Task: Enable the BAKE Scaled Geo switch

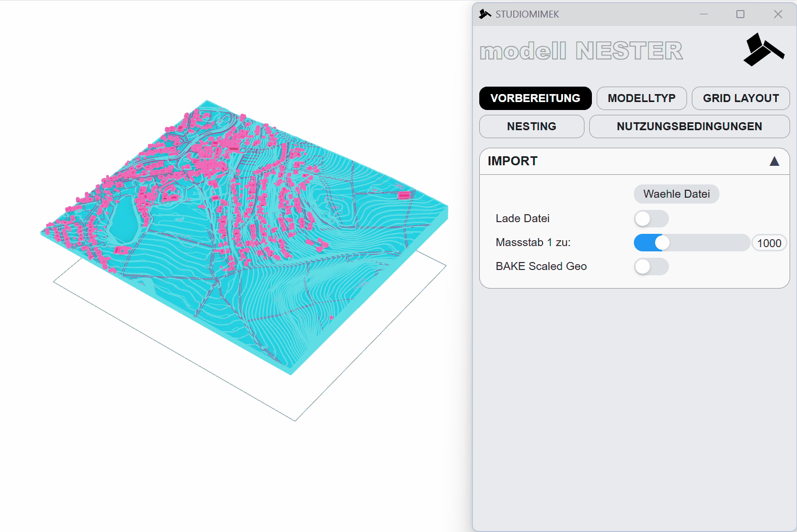Action: pyautogui.click(x=651, y=266)
